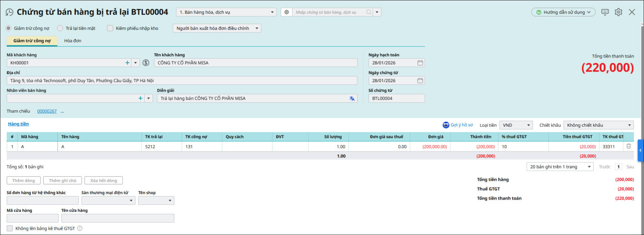
Task: Select the Trả lại tiền mặt radio option
Action: (60, 28)
